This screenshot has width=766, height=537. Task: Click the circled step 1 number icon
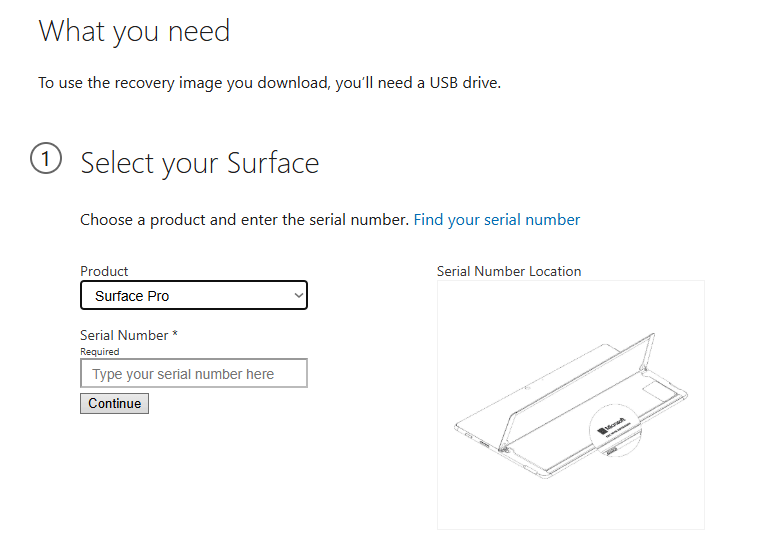click(46, 159)
